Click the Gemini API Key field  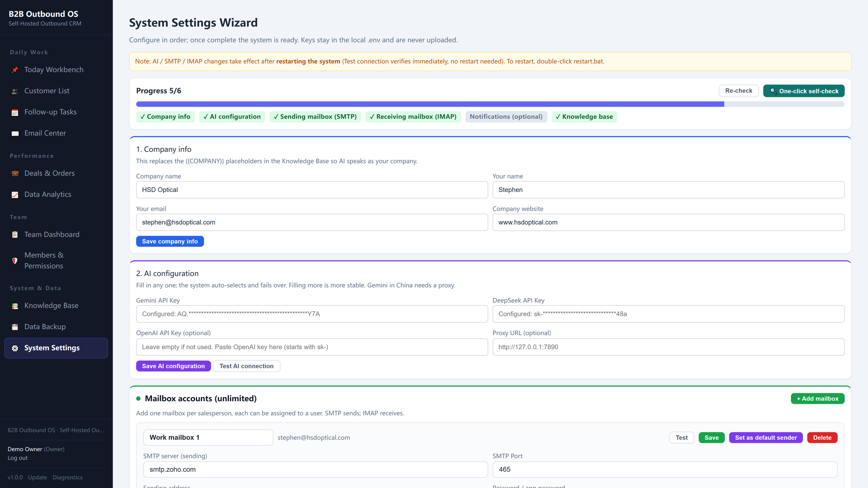pos(312,314)
